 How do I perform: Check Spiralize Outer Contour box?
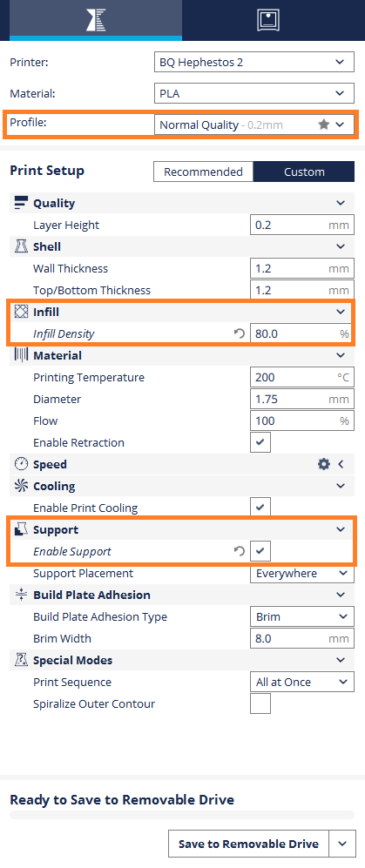tap(260, 703)
